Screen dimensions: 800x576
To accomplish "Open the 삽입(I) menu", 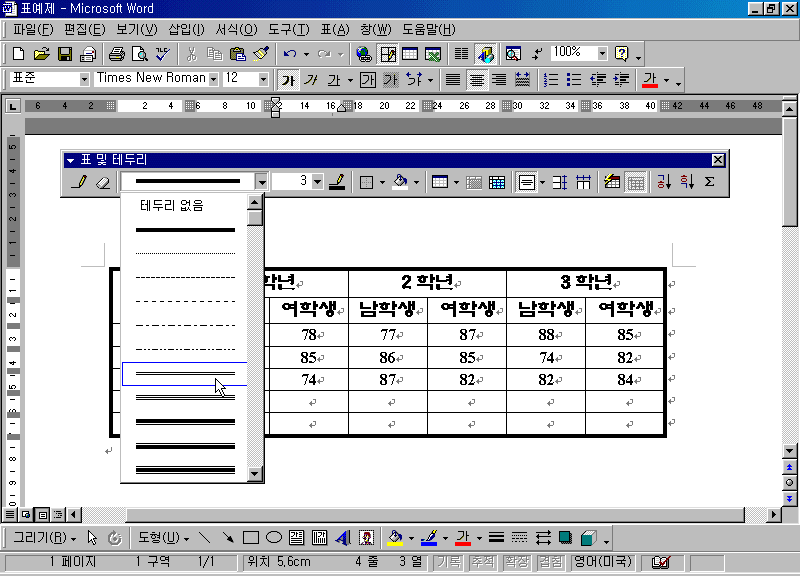I will 186,30.
